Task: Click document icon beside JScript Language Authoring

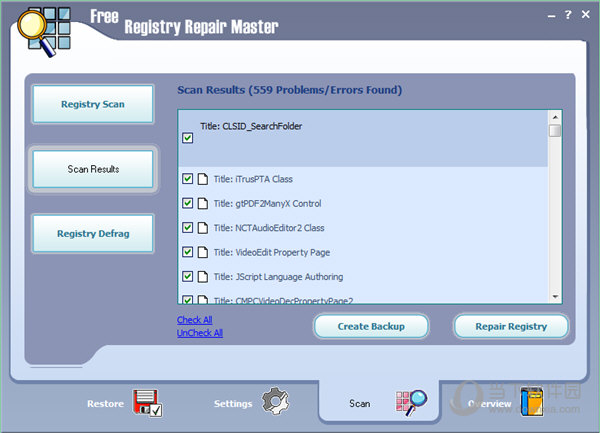Action: pos(203,277)
